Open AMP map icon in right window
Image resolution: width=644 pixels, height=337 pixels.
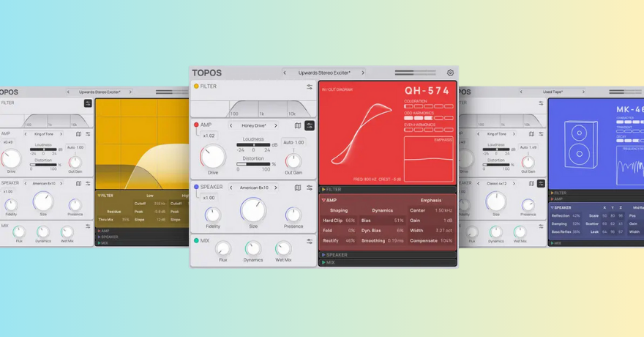(531, 134)
